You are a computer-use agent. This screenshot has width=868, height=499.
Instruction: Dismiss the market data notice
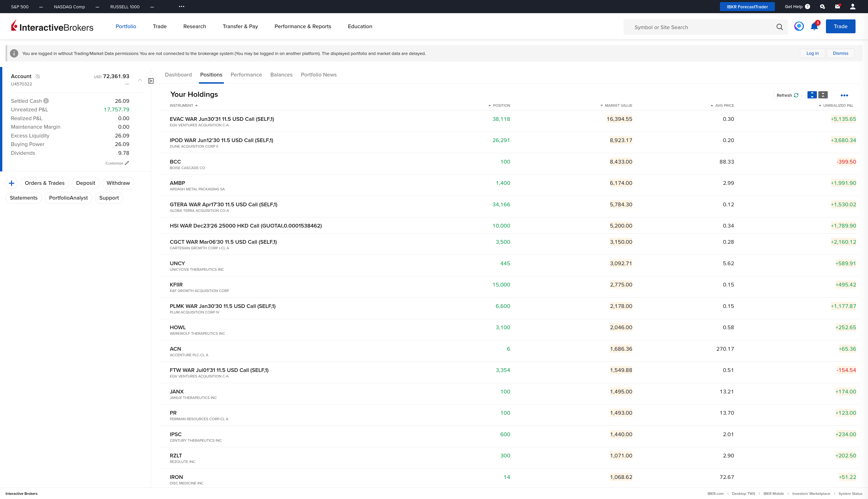[840, 53]
